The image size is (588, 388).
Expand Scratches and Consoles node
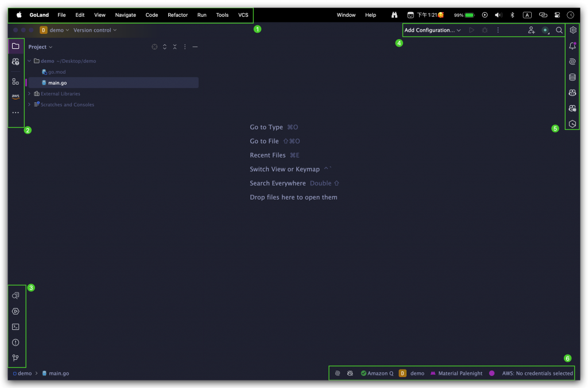pos(29,105)
